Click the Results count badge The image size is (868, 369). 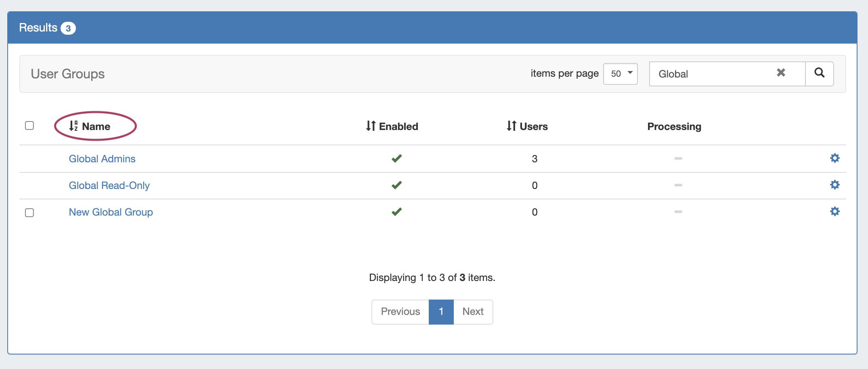point(68,28)
